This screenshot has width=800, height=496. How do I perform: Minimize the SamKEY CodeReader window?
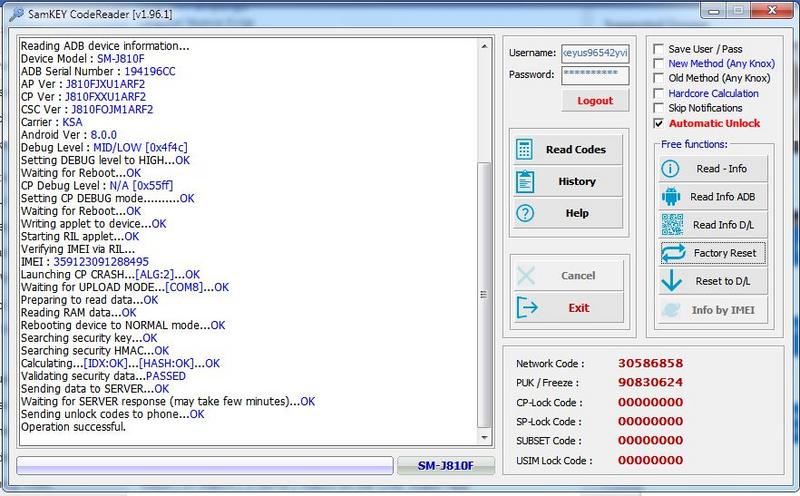(714, 11)
